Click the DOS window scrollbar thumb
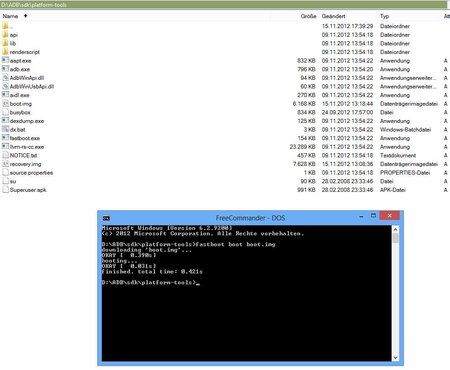The image size is (450, 370). tap(395, 238)
